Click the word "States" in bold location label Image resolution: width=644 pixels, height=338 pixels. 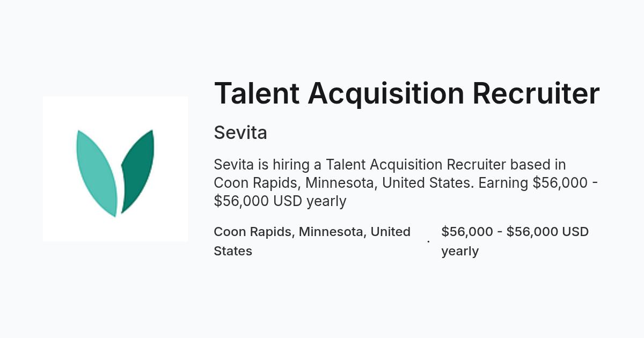233,251
